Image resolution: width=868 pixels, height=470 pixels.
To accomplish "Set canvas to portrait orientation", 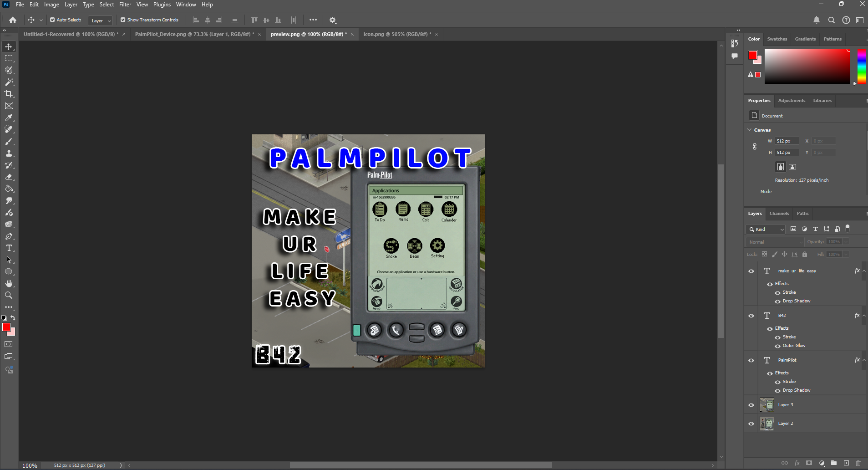I will tap(781, 167).
